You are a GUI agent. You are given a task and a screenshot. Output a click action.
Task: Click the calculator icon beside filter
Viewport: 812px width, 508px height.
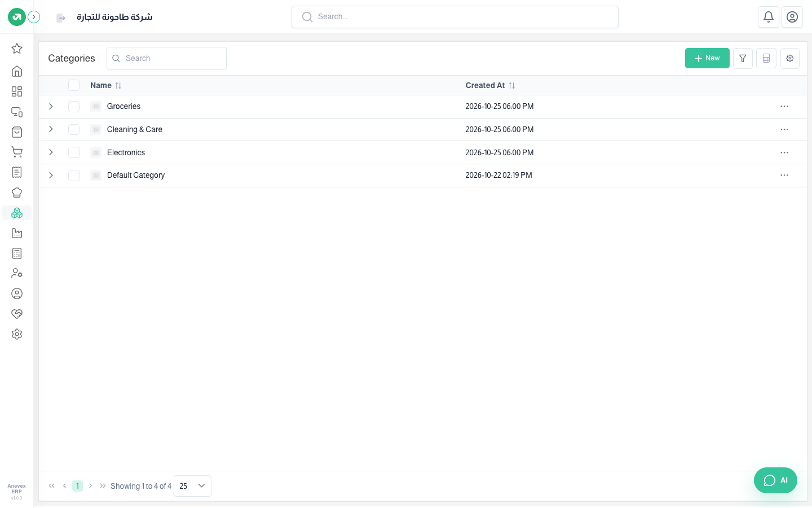766,58
